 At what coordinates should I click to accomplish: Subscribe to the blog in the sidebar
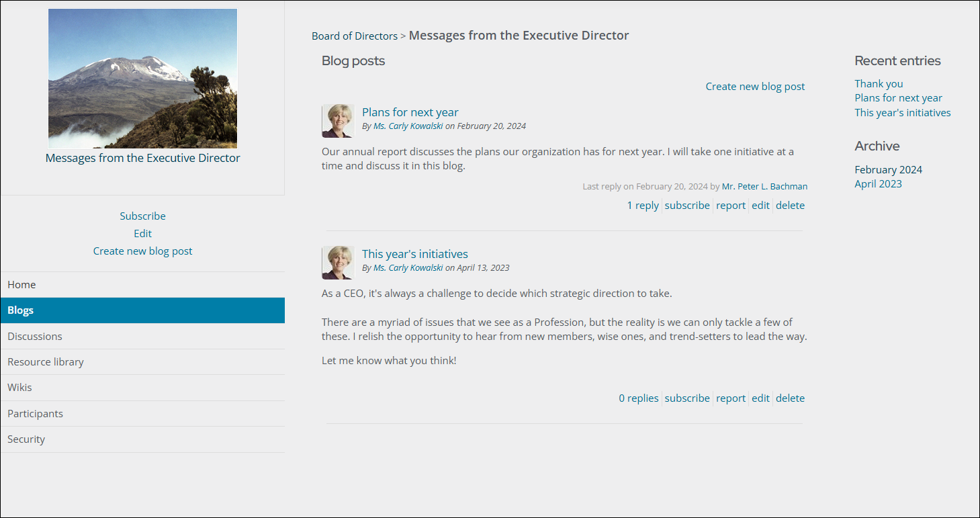tap(142, 216)
